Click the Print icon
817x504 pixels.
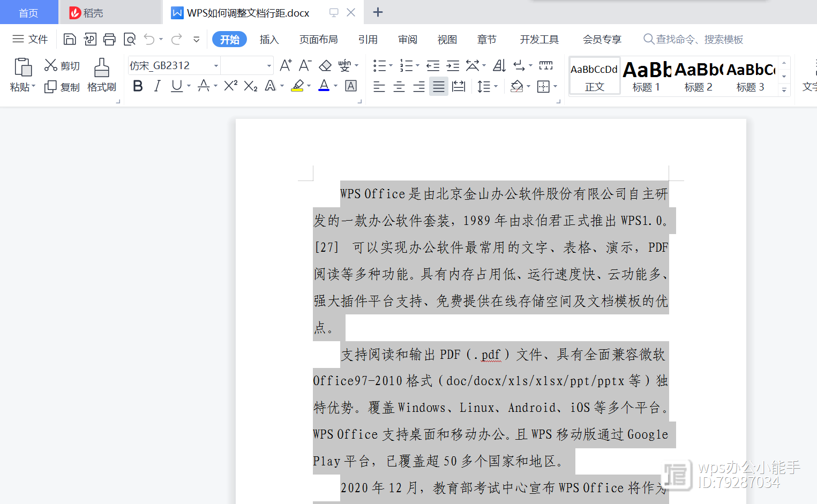point(109,39)
